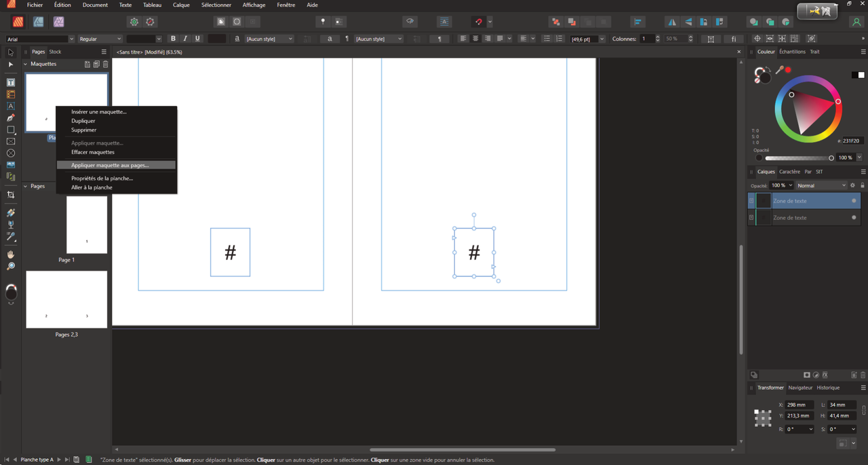Toggle Italic formatting
This screenshot has height=465, width=868.
point(185,39)
